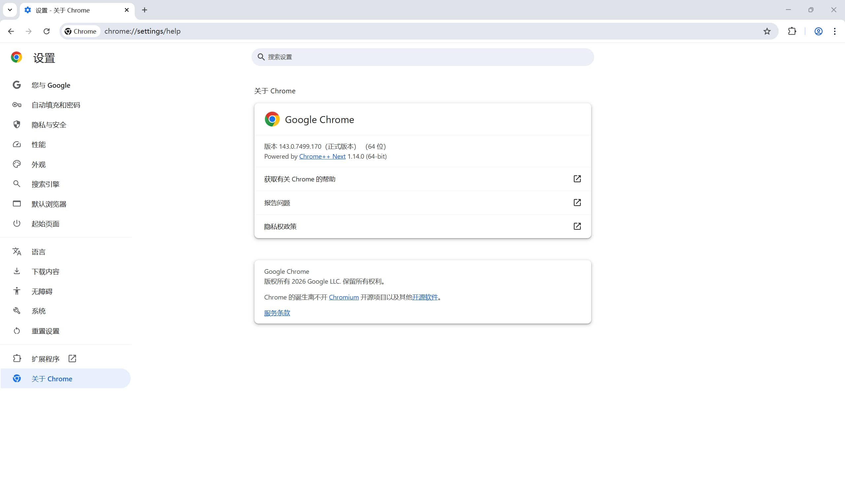
Task: Open the Extensions puzzle icon
Action: coord(792,31)
